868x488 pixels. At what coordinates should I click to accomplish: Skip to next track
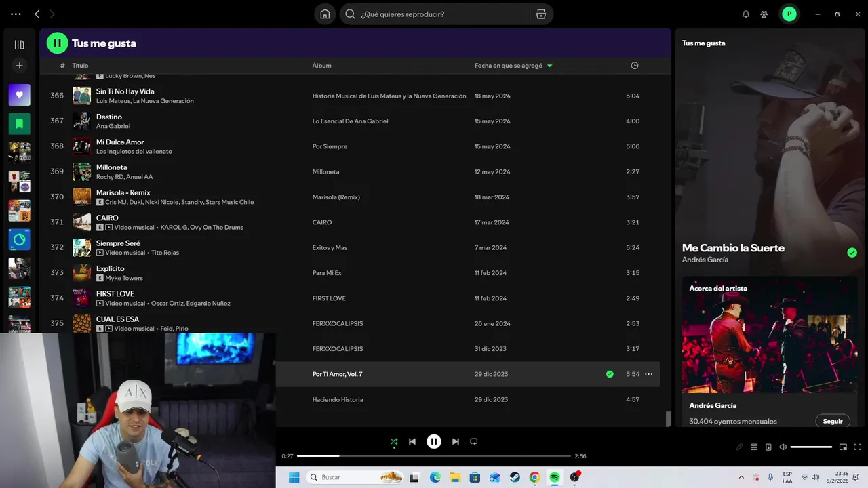click(x=456, y=441)
